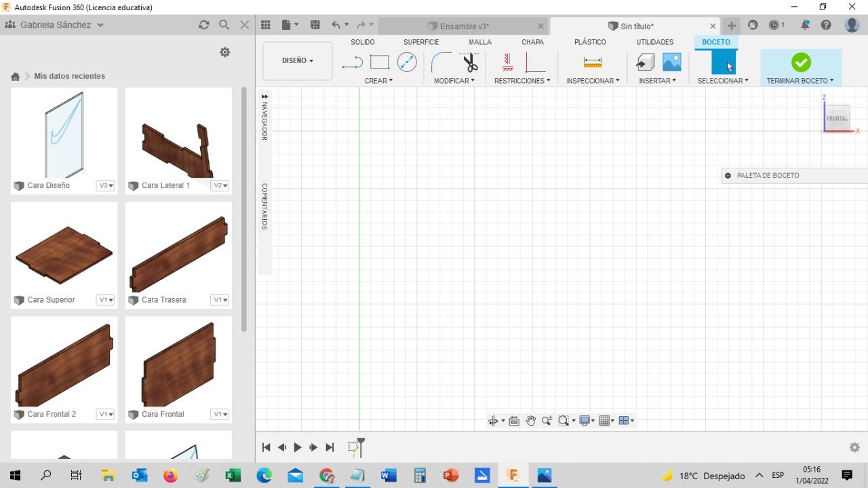
Task: Select the Fillet sketch tool
Action: 441,62
